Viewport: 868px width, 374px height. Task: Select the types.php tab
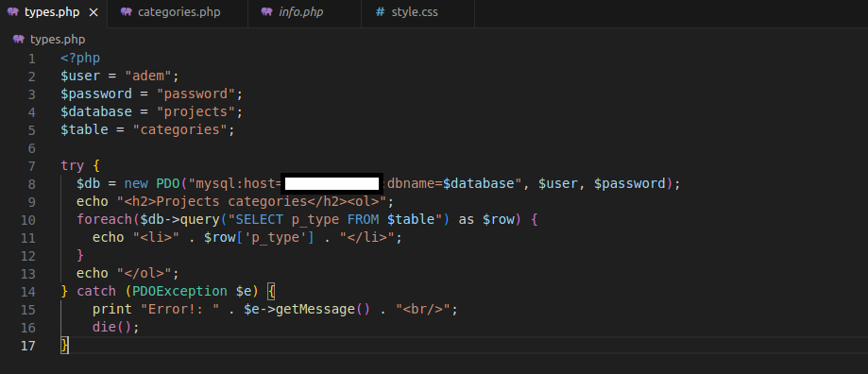coord(52,12)
